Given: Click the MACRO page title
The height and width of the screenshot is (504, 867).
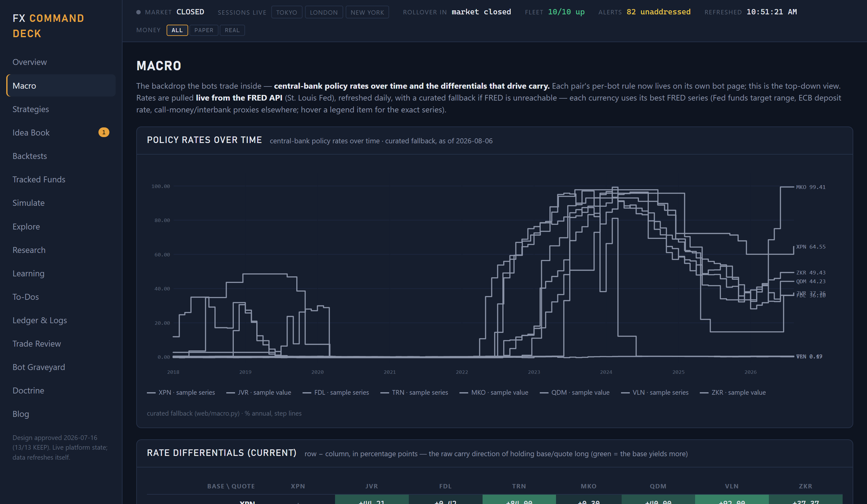Looking at the screenshot, I should [x=158, y=66].
